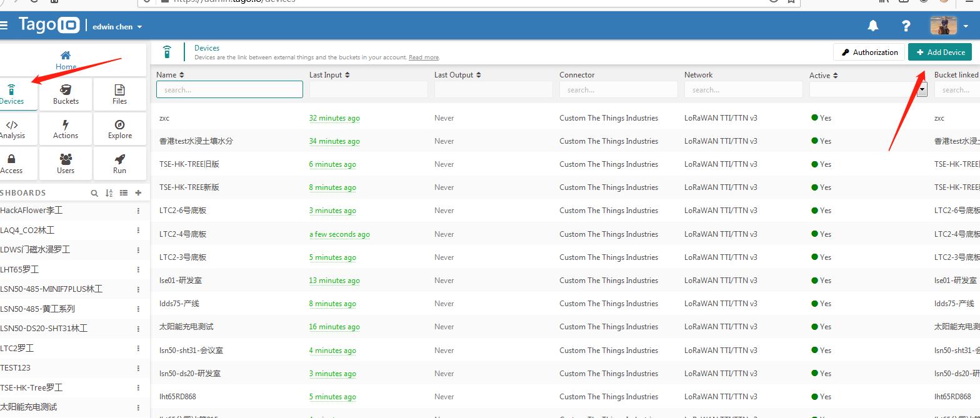This screenshot has width=980, height=418.
Task: Open LAQ4_CO2林工 dashboard
Action: pyautogui.click(x=27, y=230)
